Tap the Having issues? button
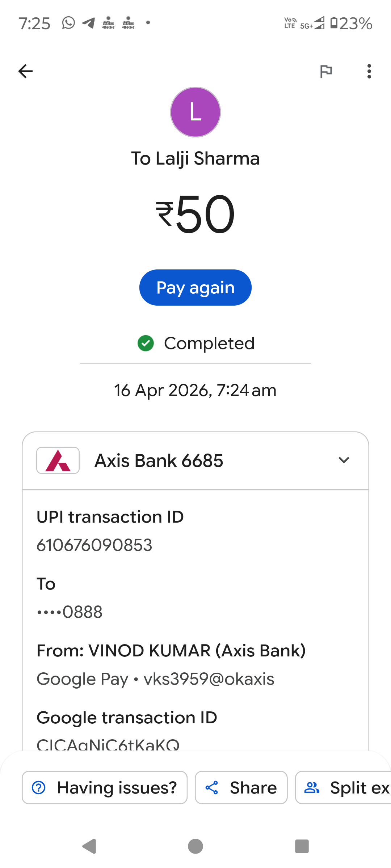 [x=105, y=787]
